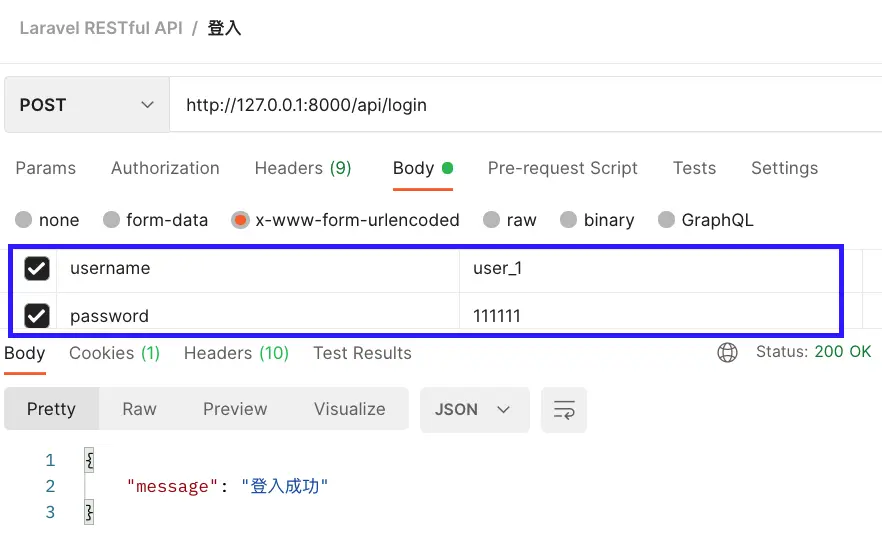The height and width of the screenshot is (533, 882).
Task: Click the globe network icon near Status
Action: coord(728,352)
